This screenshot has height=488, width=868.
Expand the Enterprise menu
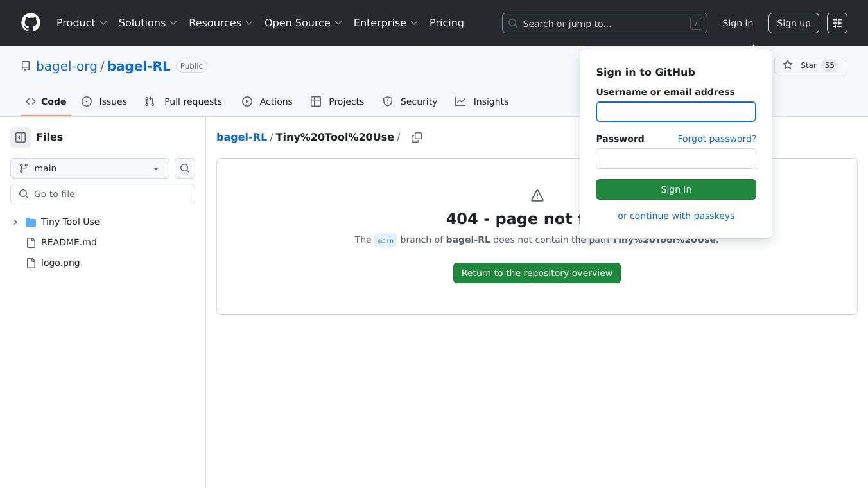[385, 23]
